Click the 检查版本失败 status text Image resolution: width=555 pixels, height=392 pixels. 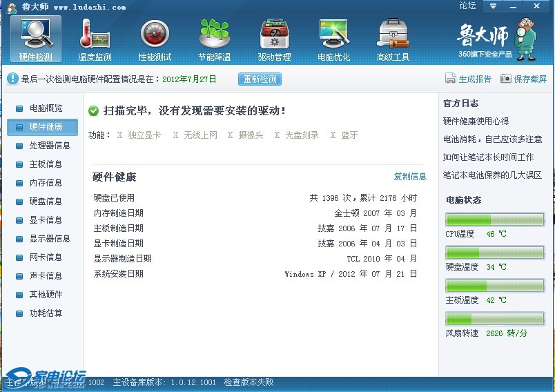[x=249, y=382]
